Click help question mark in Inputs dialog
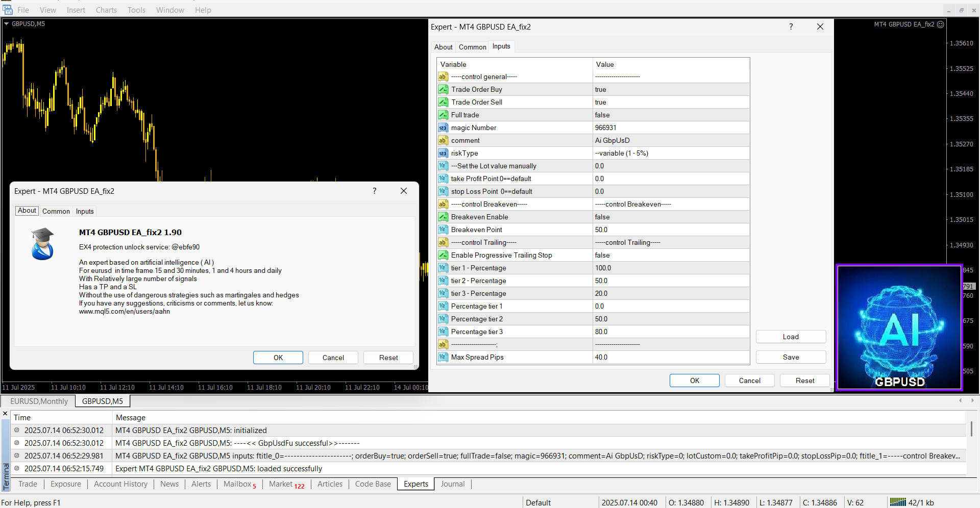This screenshot has height=508, width=980. click(x=791, y=27)
